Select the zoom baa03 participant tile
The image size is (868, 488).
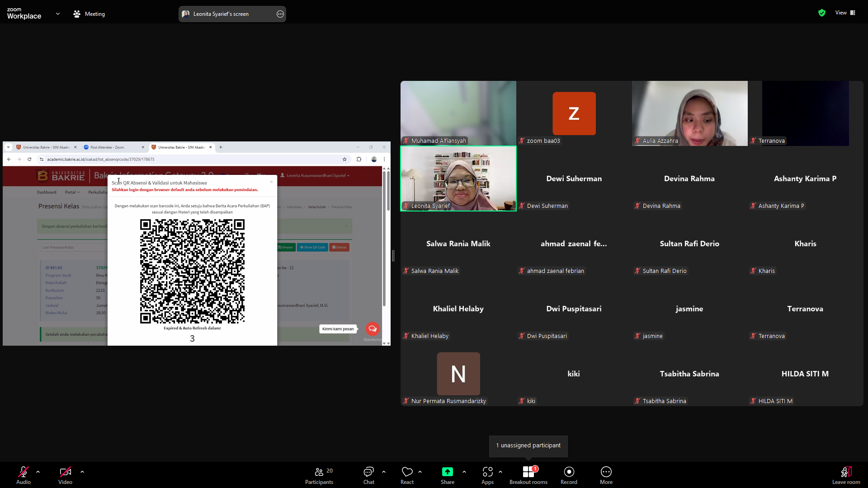tap(574, 113)
